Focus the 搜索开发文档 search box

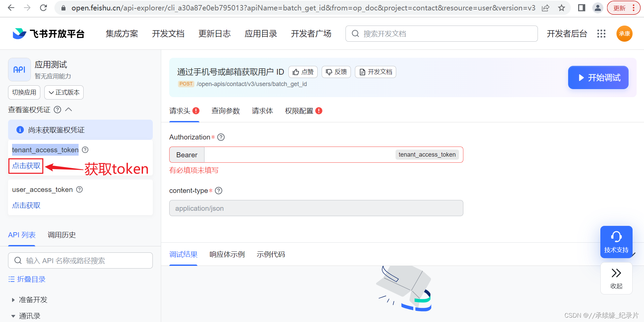coord(442,34)
